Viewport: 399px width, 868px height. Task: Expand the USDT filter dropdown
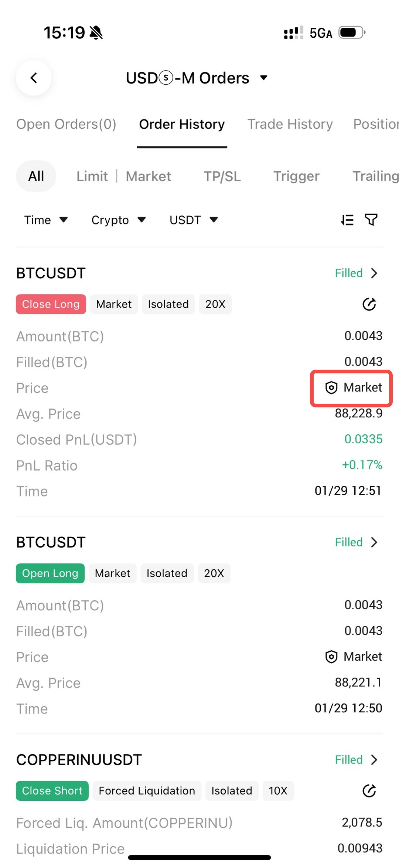[x=194, y=220]
